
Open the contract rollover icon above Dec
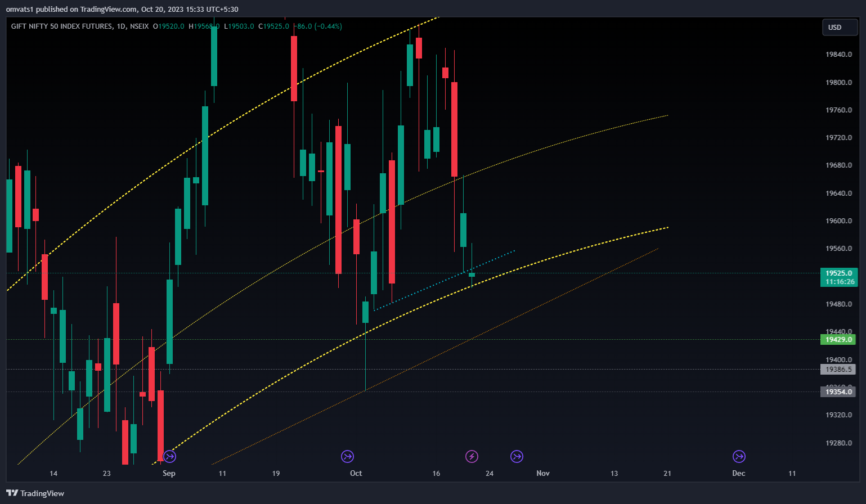point(739,456)
